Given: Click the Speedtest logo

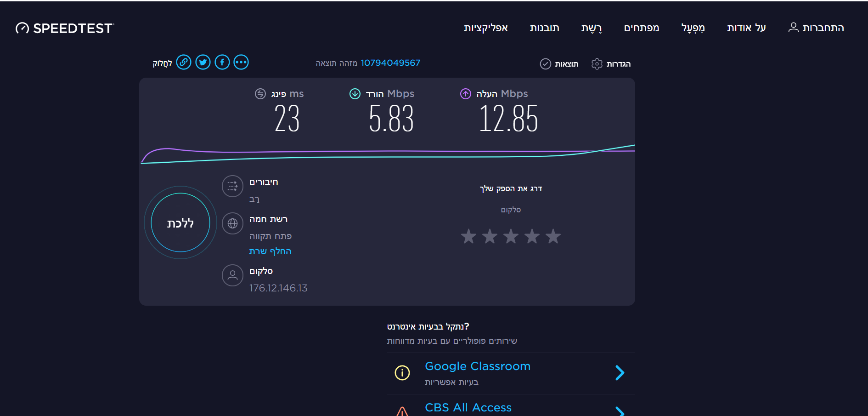Looking at the screenshot, I should coord(65,28).
